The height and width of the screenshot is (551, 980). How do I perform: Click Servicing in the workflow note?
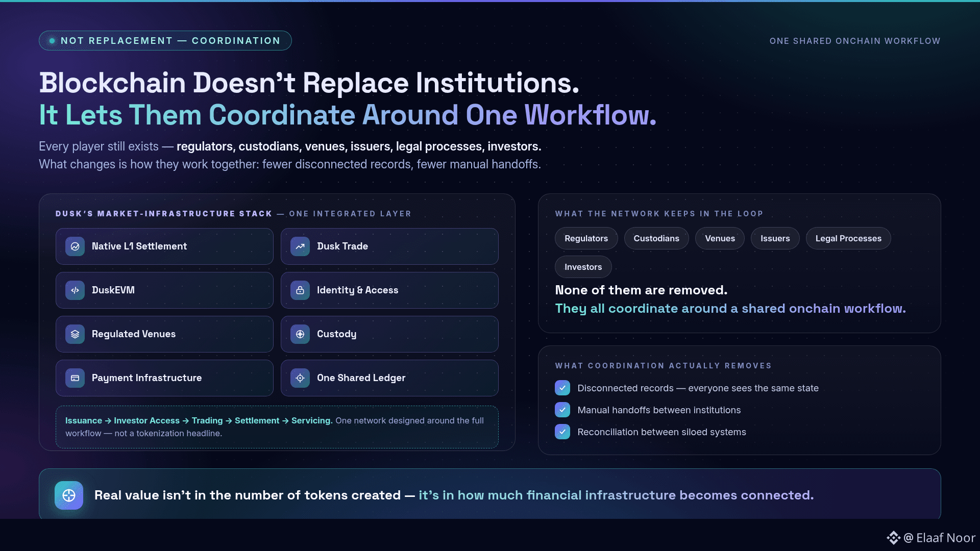(312, 420)
